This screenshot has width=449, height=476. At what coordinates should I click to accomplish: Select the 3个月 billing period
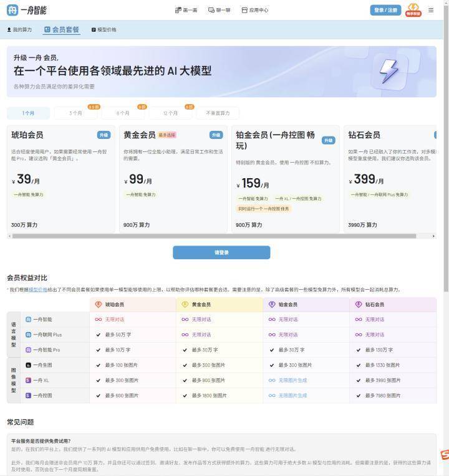[x=75, y=113]
